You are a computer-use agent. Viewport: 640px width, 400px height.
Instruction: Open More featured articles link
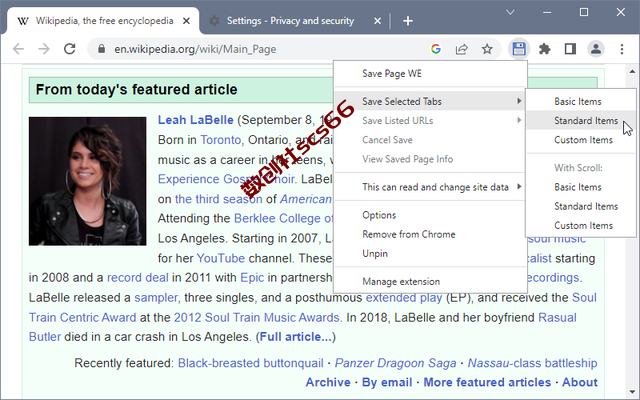pyautogui.click(x=487, y=382)
